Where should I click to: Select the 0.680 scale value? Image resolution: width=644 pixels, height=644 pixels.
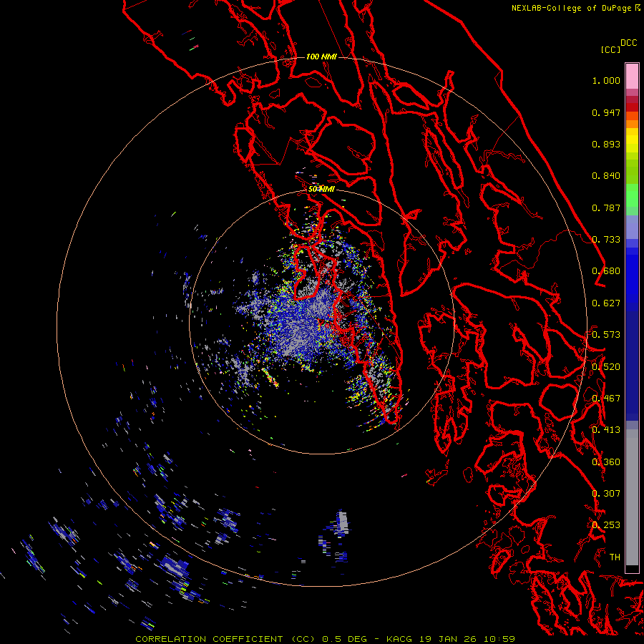click(x=606, y=271)
